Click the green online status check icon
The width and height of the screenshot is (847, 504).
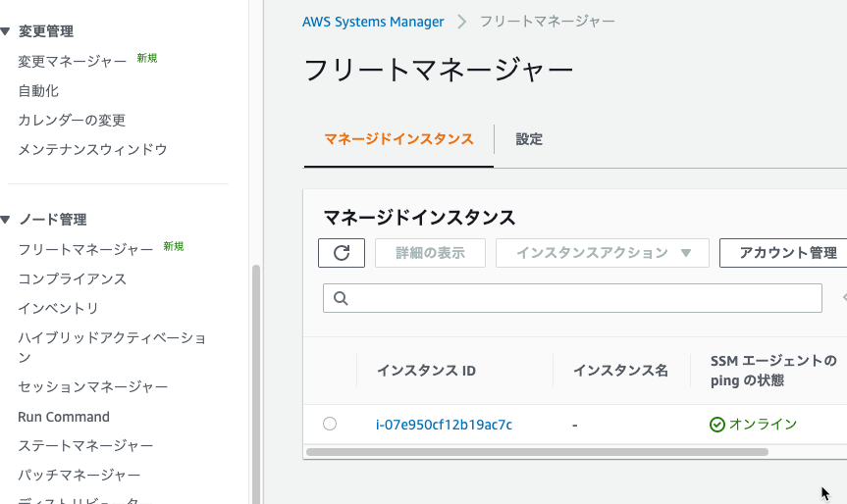pyautogui.click(x=716, y=425)
